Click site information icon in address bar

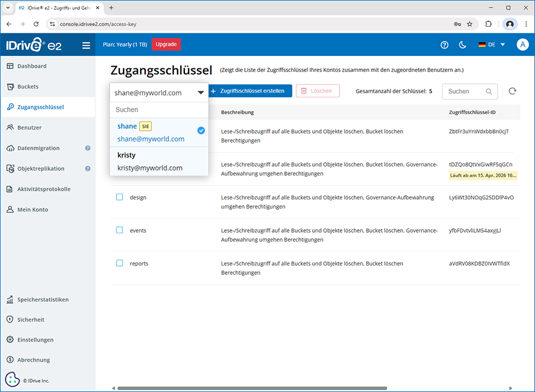coord(52,24)
